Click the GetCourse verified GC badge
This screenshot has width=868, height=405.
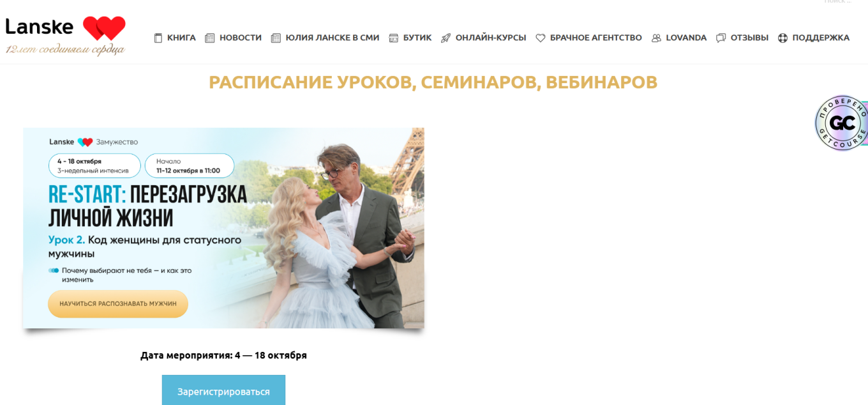point(842,123)
